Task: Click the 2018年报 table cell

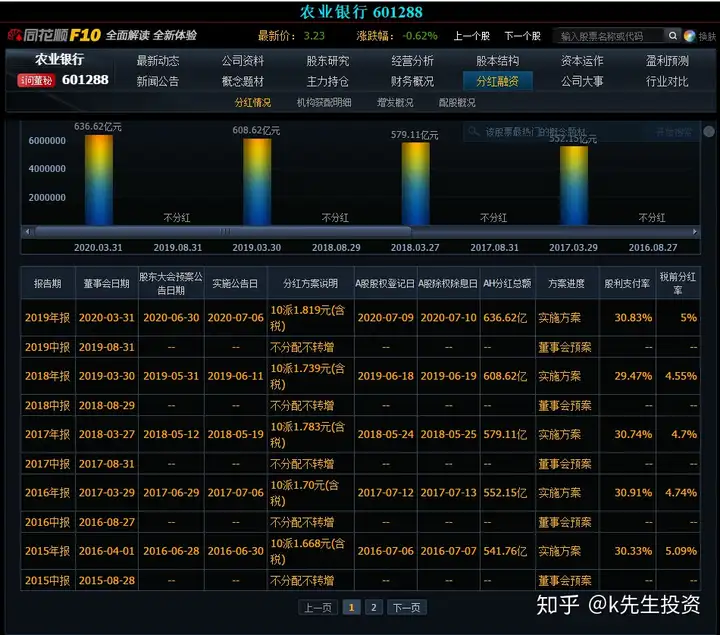Action: pos(48,376)
